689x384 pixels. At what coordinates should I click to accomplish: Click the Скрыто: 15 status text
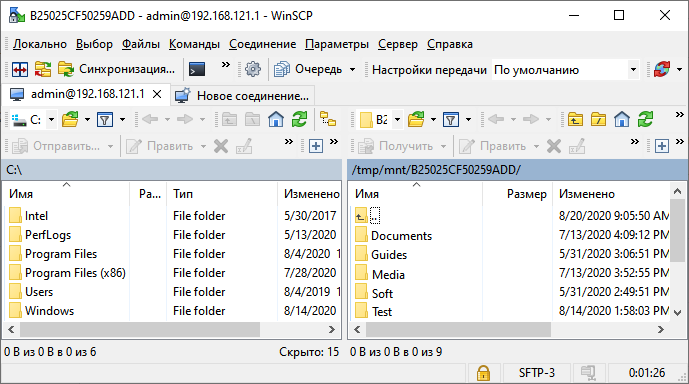(x=309, y=352)
